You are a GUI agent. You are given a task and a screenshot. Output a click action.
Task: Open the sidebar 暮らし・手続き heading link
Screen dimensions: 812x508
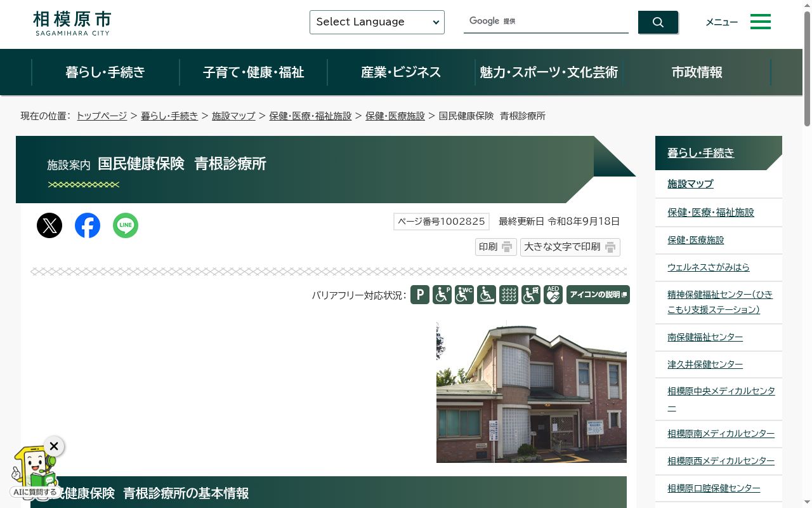[x=701, y=153]
